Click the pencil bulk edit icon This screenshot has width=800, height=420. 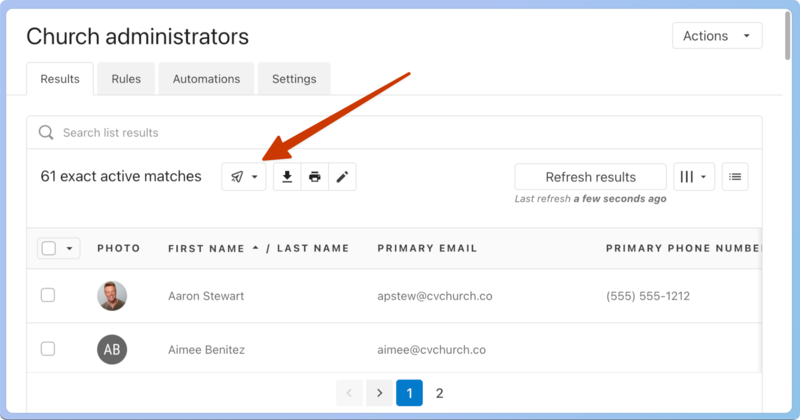pyautogui.click(x=342, y=177)
